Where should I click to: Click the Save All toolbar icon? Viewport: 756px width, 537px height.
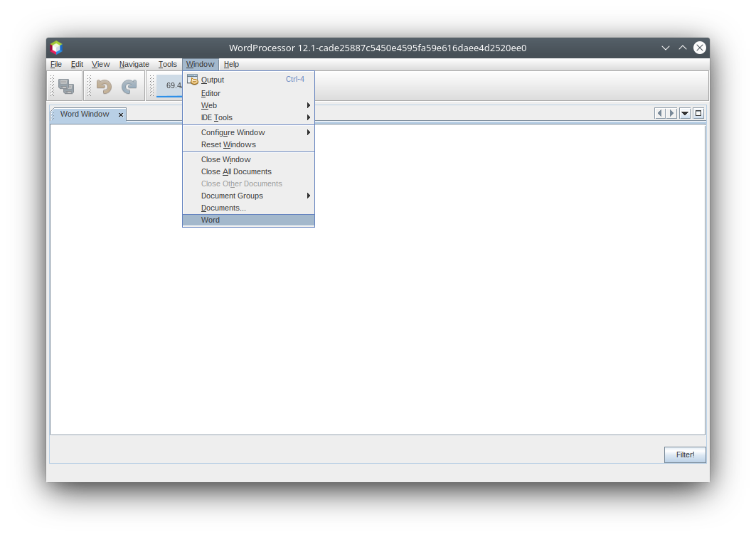point(66,86)
